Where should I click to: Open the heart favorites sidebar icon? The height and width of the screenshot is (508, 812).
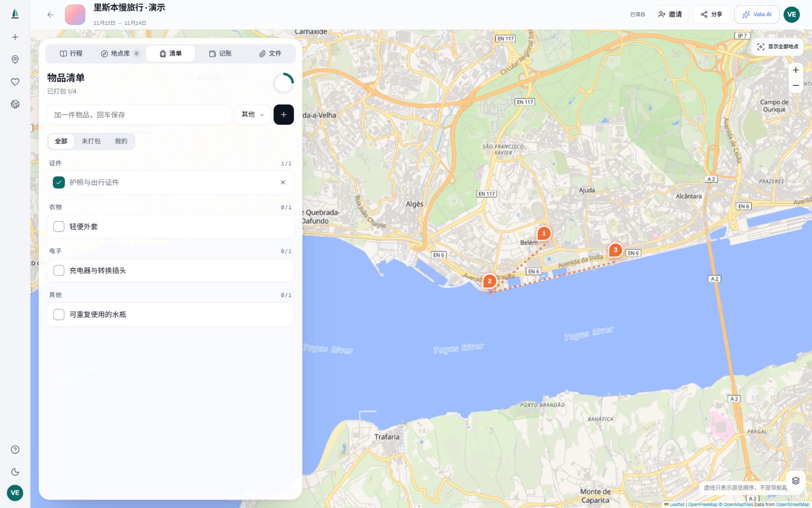click(x=15, y=82)
